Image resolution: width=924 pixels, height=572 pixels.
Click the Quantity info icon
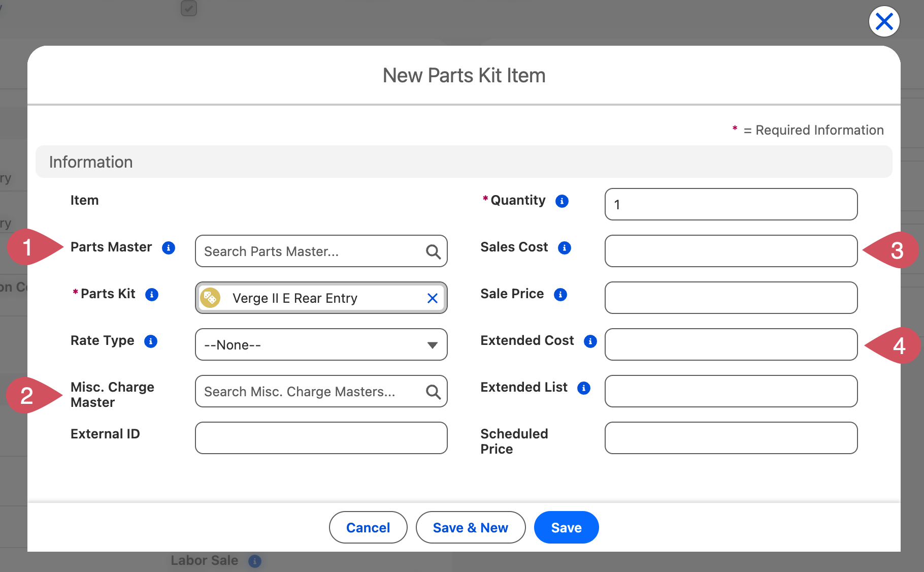point(562,201)
